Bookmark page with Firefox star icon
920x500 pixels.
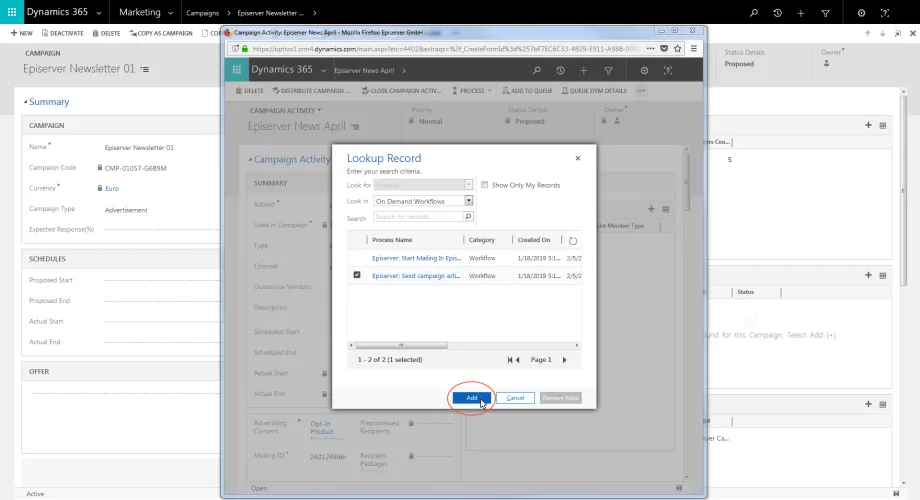678,49
